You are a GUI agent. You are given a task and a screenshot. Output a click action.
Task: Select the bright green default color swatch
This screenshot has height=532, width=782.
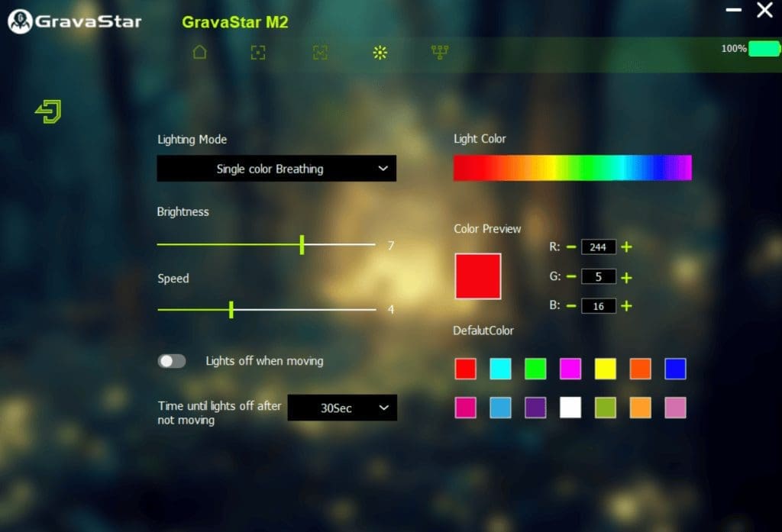(x=535, y=369)
